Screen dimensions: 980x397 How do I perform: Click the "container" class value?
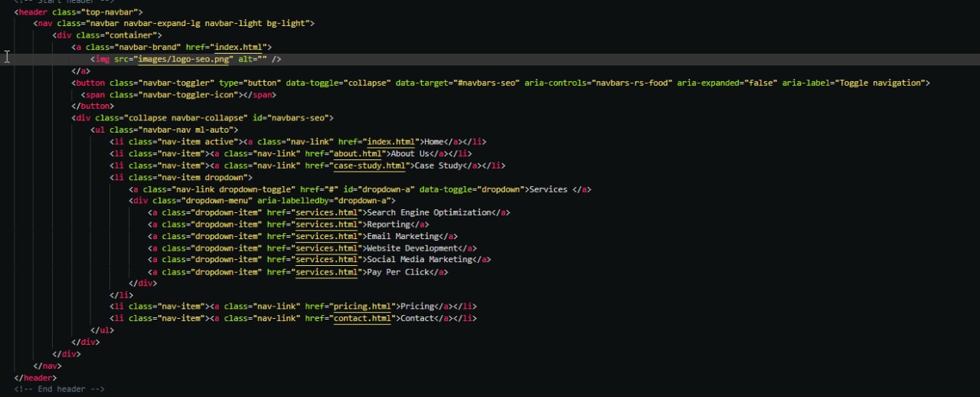point(131,35)
